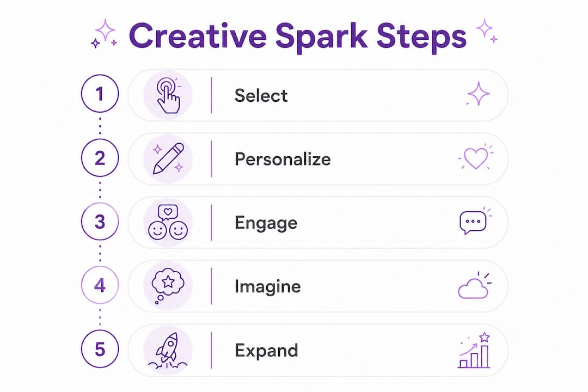
Task: Click the pointing hand tap icon
Action: (x=168, y=95)
